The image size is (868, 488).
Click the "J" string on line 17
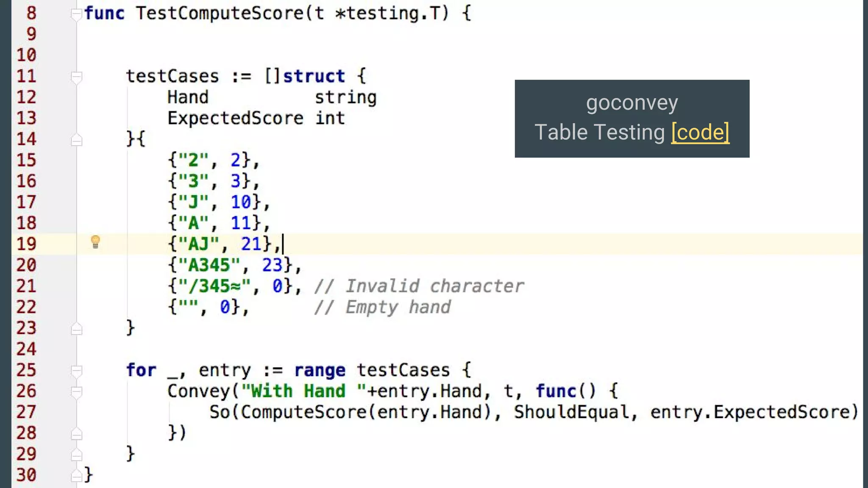193,202
